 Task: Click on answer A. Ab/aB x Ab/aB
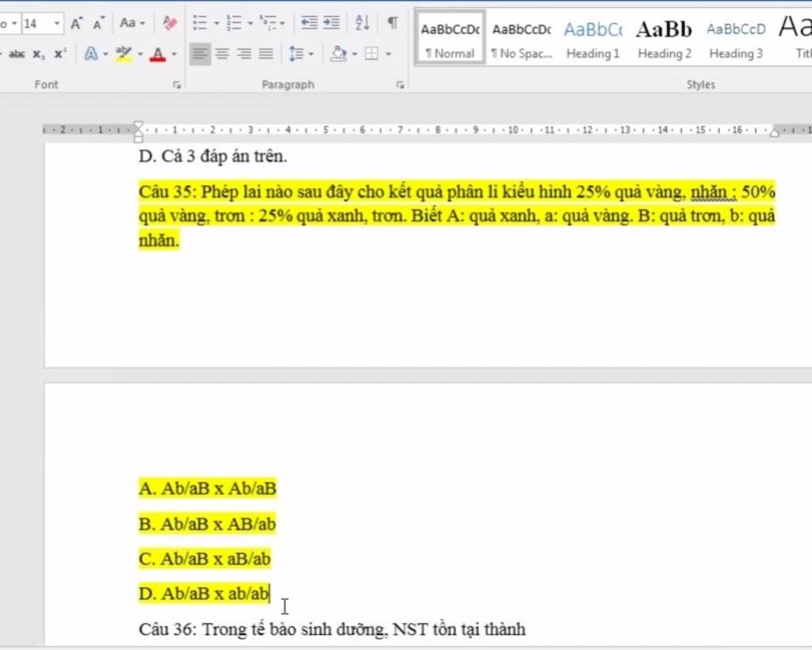coord(208,488)
